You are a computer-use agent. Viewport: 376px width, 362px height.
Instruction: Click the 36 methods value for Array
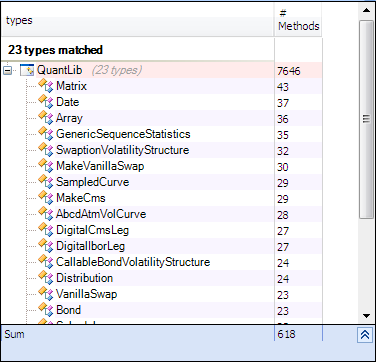point(283,119)
